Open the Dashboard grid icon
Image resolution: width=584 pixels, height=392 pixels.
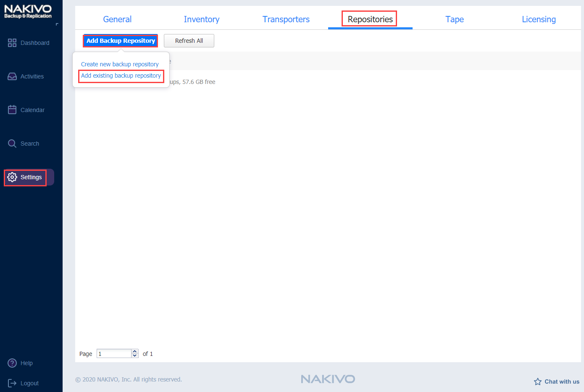click(12, 43)
